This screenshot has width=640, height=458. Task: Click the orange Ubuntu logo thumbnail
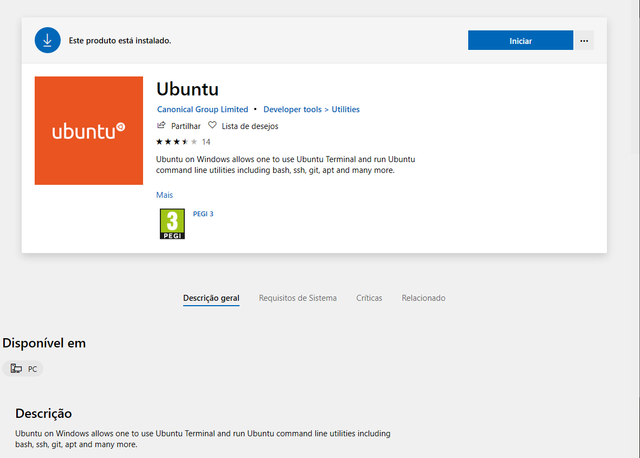89,131
